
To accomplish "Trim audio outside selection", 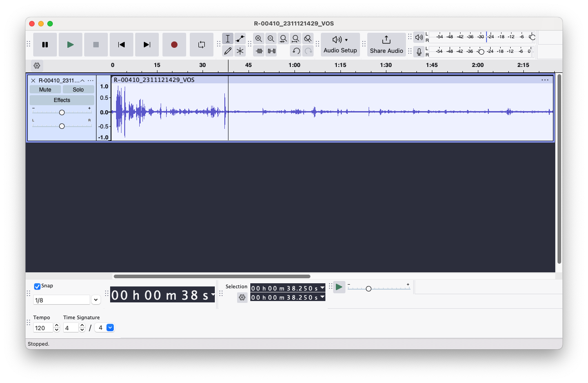I will point(259,51).
